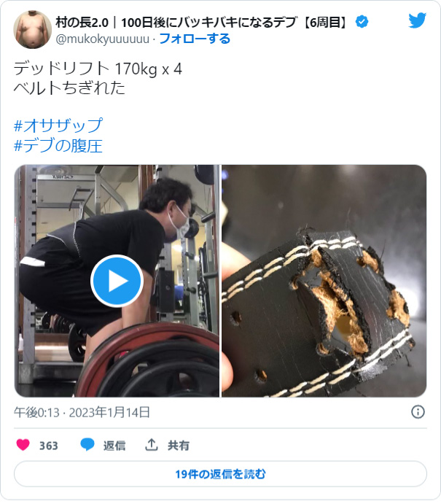Click the 19件の返信を読む button
Viewport: 441px width, 504px height.
[220, 474]
